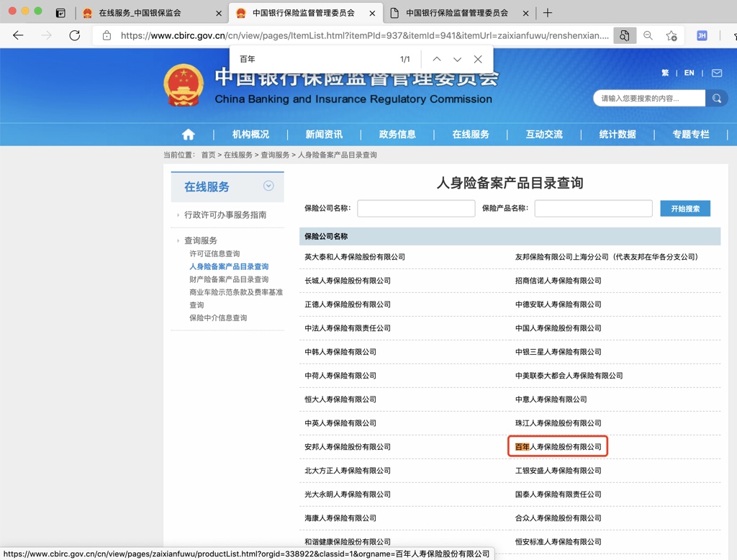
Task: Click the browser back arrow
Action: tap(18, 35)
